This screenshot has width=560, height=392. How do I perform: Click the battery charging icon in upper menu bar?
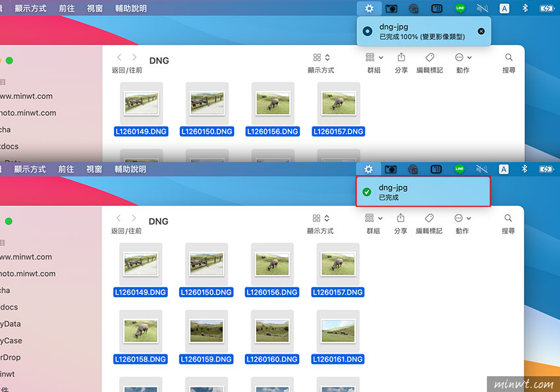(x=547, y=8)
